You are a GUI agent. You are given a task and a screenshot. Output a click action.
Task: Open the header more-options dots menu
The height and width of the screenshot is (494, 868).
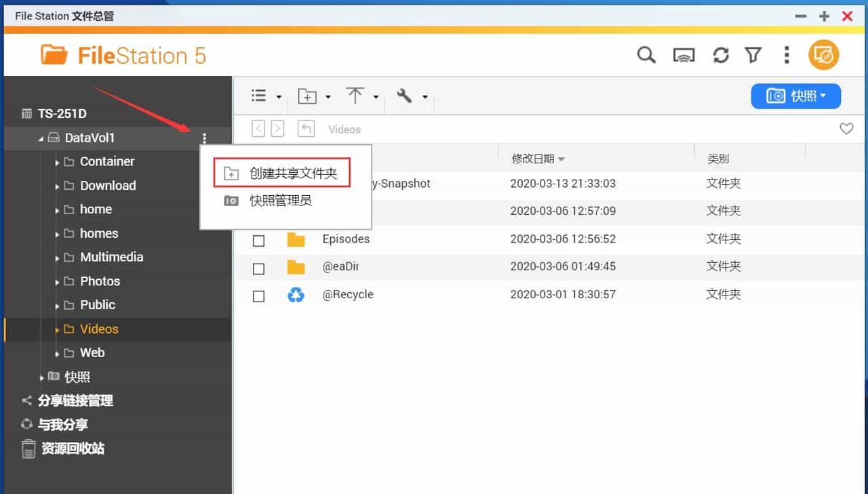coord(787,56)
